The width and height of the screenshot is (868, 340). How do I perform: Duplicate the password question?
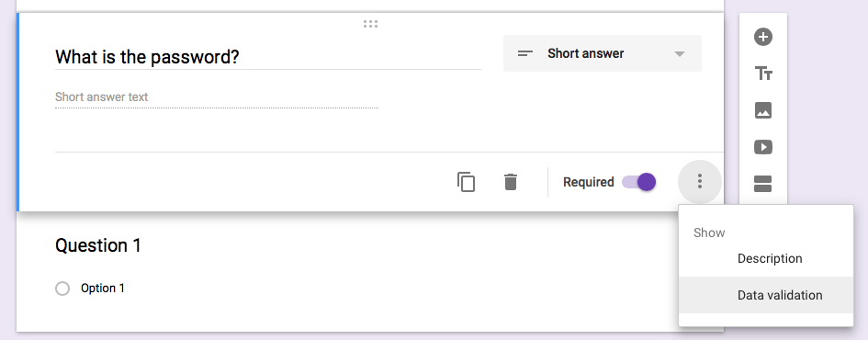tap(466, 182)
